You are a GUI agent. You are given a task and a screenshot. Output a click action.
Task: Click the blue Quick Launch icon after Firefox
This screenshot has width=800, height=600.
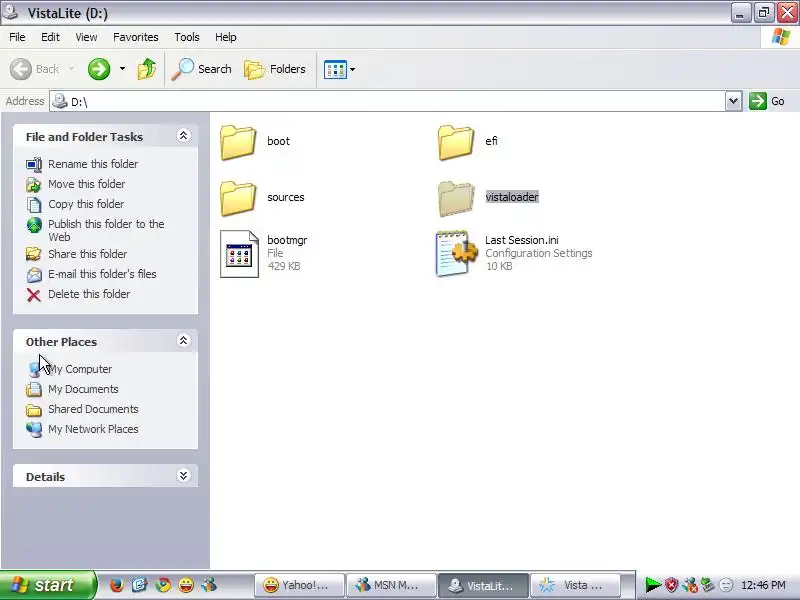pyautogui.click(x=139, y=585)
